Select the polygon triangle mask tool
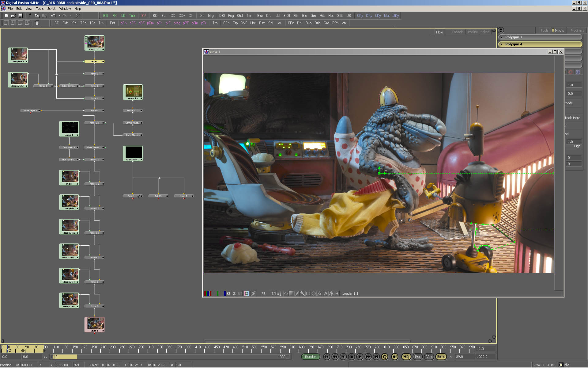Screen dimensions: 588x368 [x=319, y=293]
